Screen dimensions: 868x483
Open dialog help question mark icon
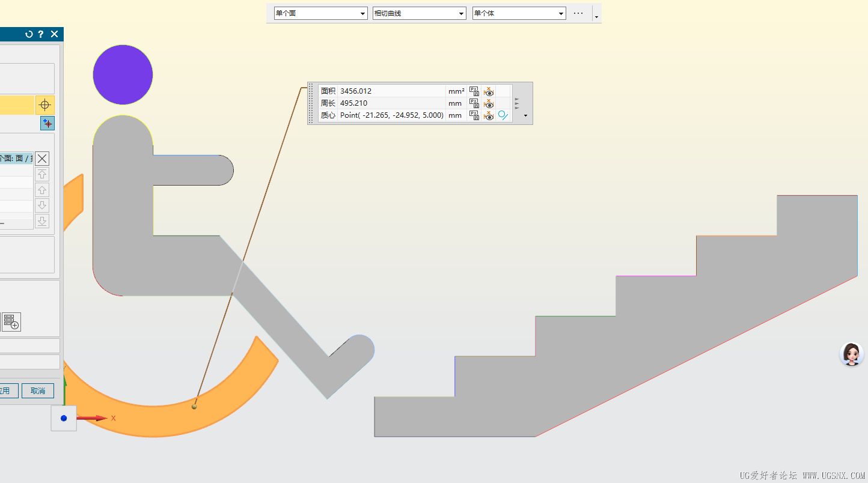point(41,34)
